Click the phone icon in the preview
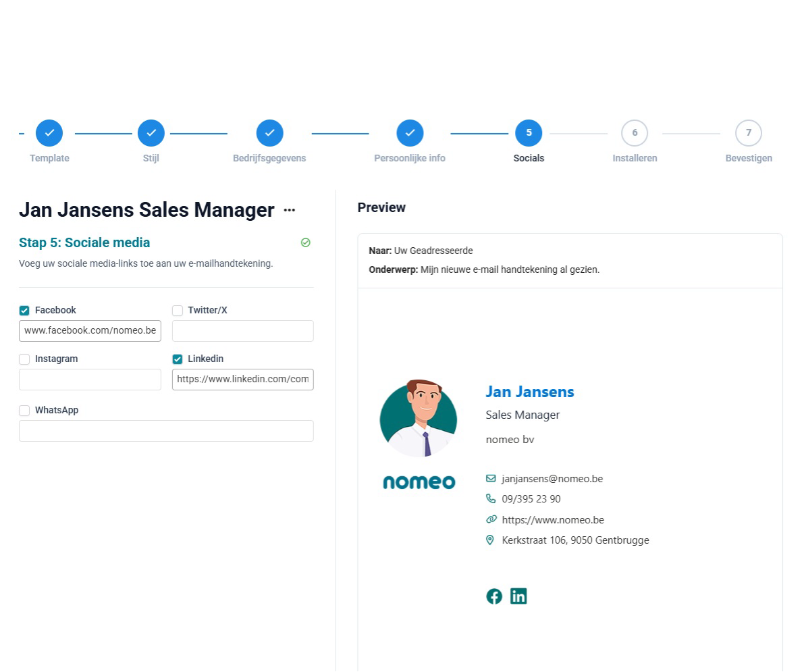This screenshot has height=672, width=804. click(491, 498)
